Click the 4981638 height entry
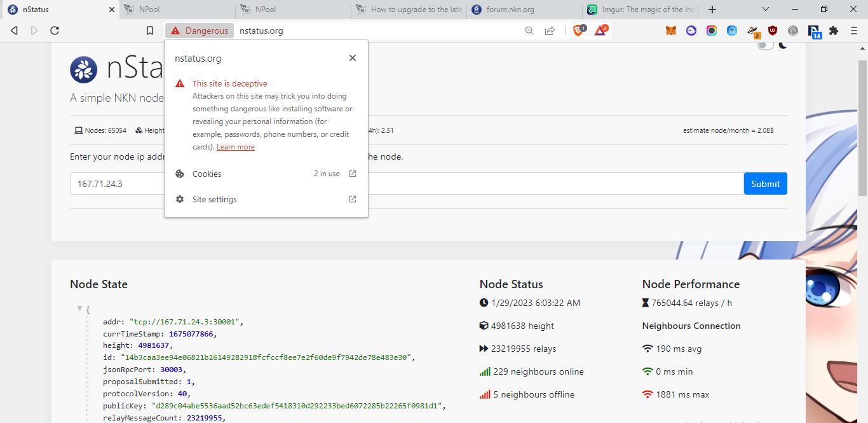The width and height of the screenshot is (868, 423). (x=517, y=326)
